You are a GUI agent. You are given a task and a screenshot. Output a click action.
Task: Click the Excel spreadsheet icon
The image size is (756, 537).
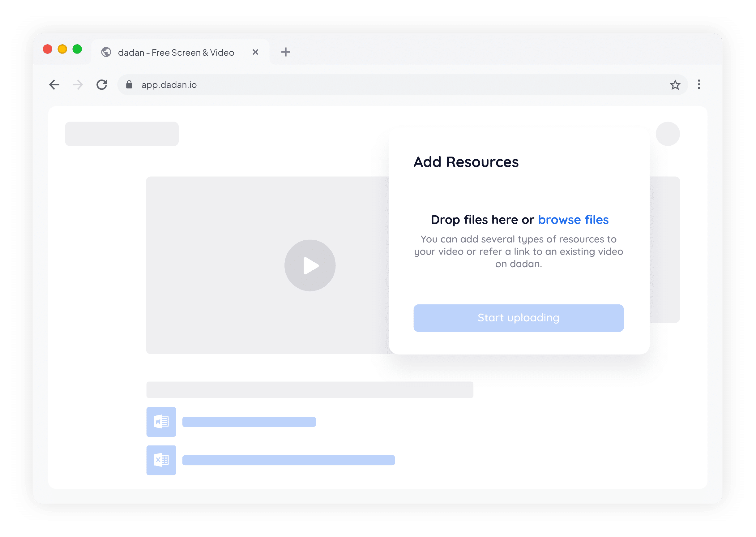[x=161, y=460]
